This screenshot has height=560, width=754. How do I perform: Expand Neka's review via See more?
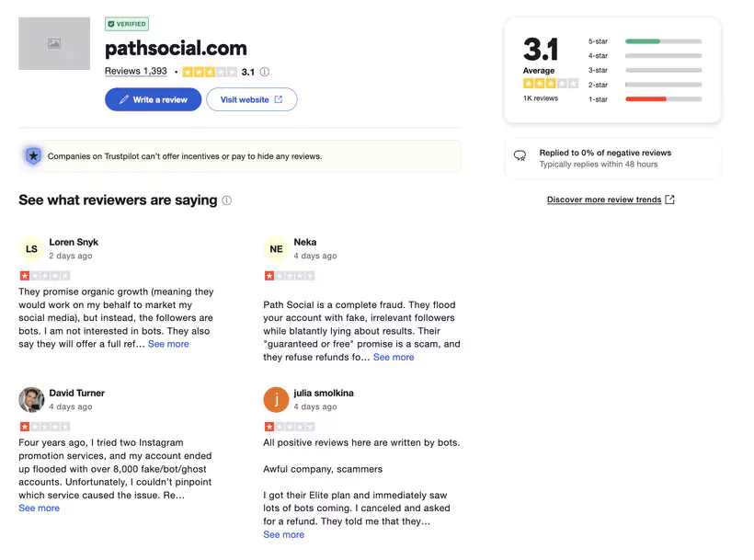[x=394, y=357]
